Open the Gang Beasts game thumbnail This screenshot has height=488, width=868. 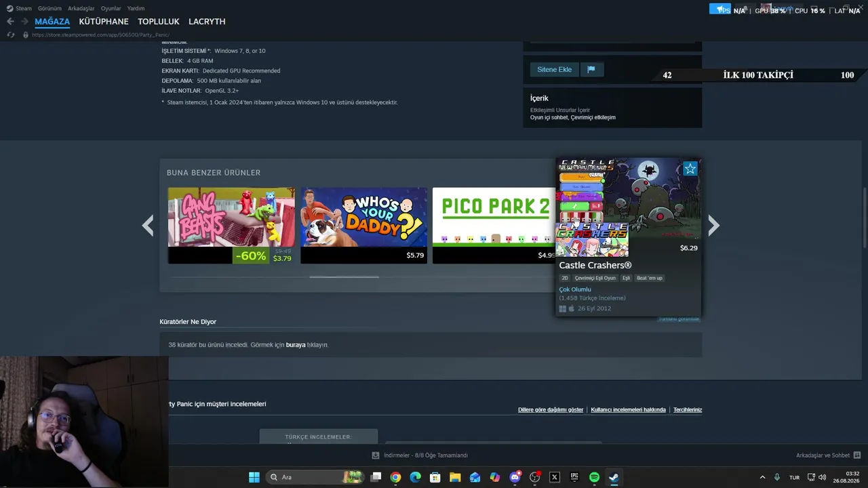point(231,217)
